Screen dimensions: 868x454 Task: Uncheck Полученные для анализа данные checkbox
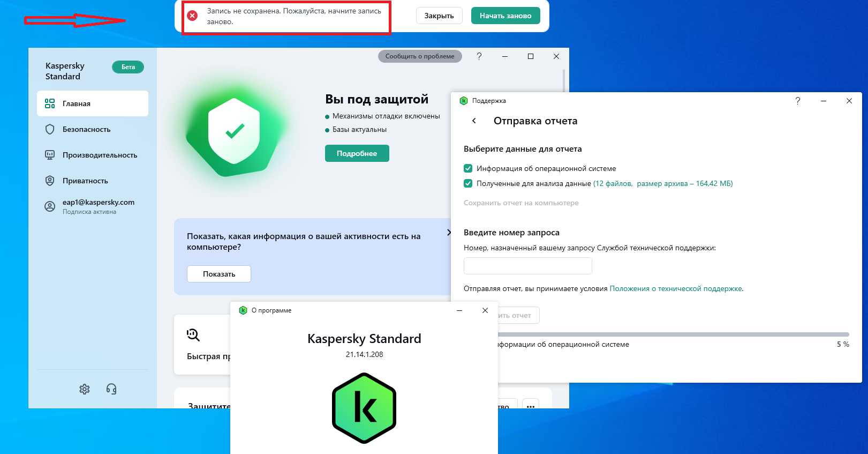click(468, 183)
